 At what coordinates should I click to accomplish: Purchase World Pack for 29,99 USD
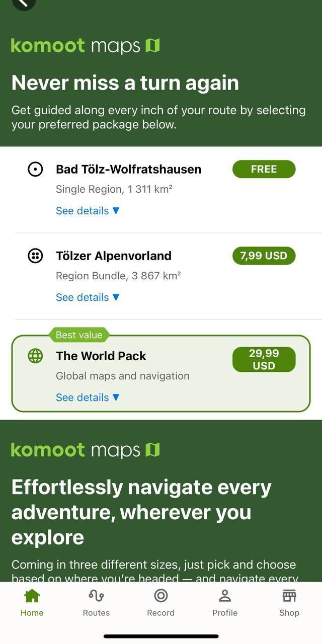pos(264,359)
